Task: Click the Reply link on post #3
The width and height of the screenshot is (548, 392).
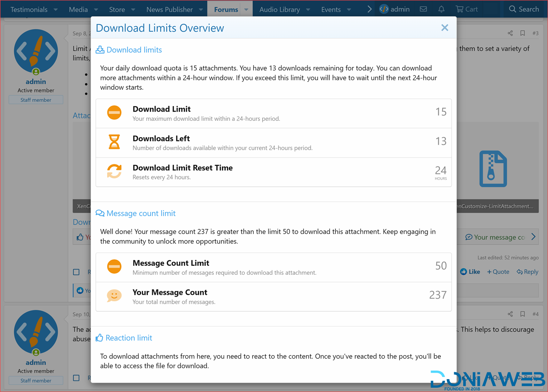Action: click(527, 272)
